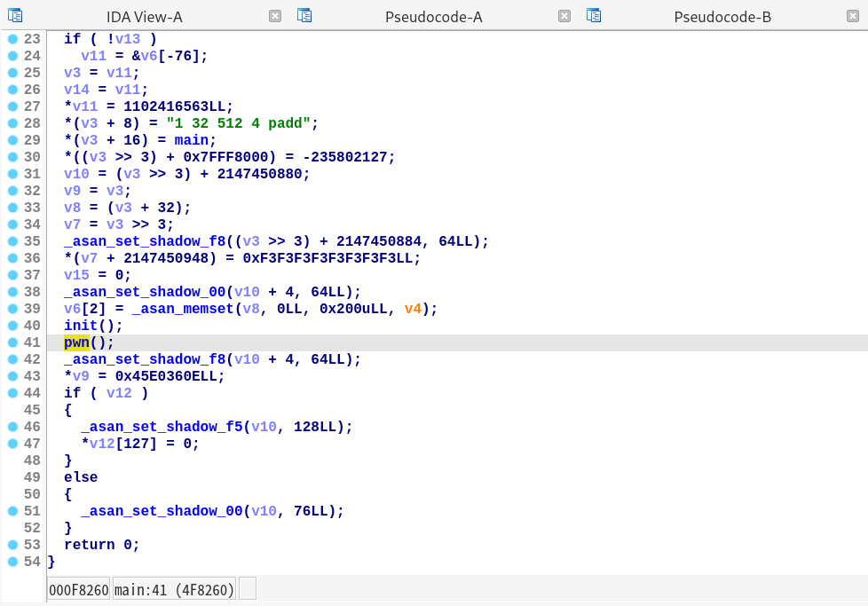Viewport: 868px width, 606px height.
Task: Click the Pseudocode-A tab icon
Action: 304,15
